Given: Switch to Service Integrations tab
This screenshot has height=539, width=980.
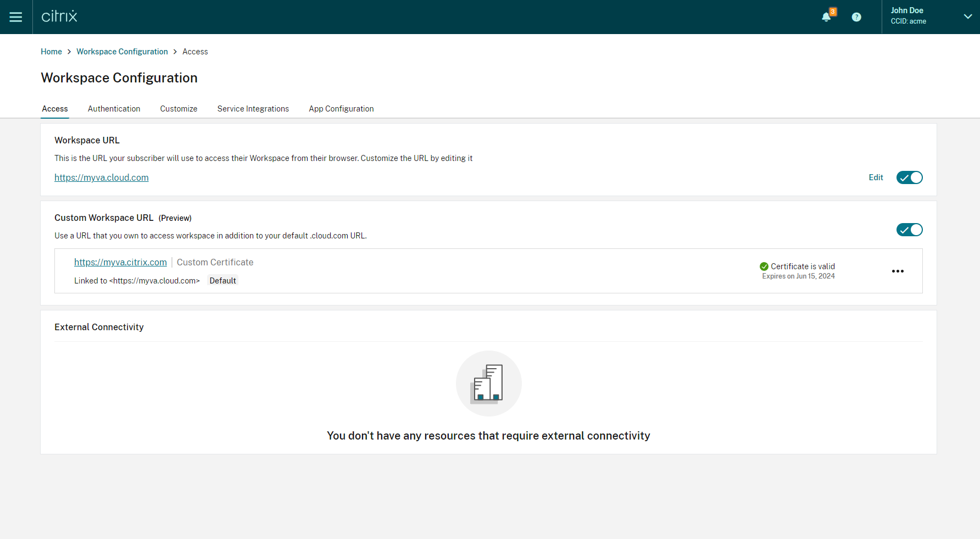Looking at the screenshot, I should click(253, 109).
